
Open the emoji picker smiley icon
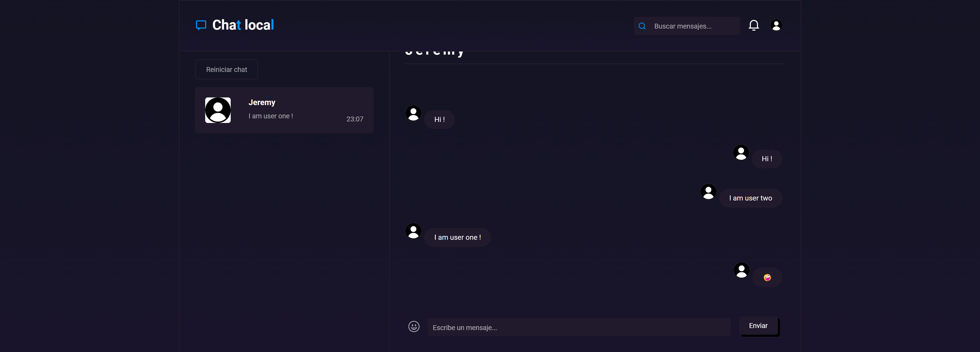(x=413, y=326)
